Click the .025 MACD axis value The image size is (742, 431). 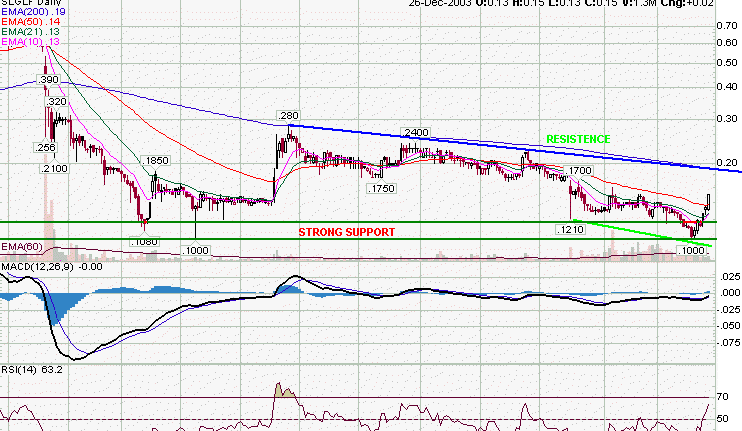[x=730, y=276]
